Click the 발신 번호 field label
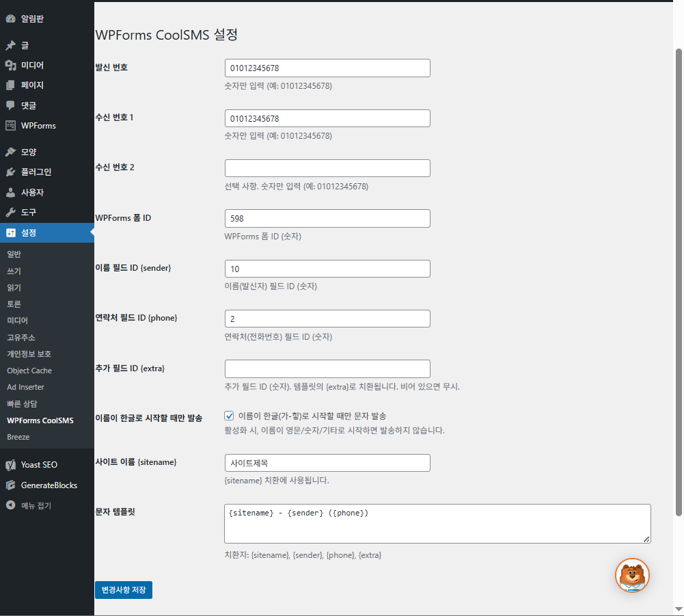 click(111, 67)
